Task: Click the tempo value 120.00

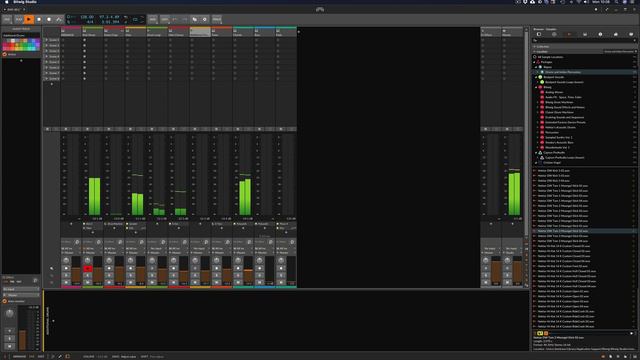Action: pyautogui.click(x=87, y=17)
